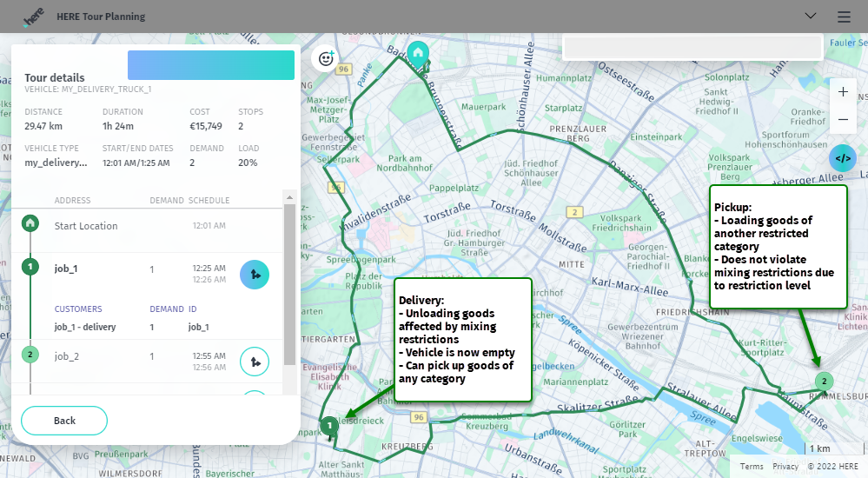
Task: Click the stop 2 number badge in list
Action: (30, 355)
